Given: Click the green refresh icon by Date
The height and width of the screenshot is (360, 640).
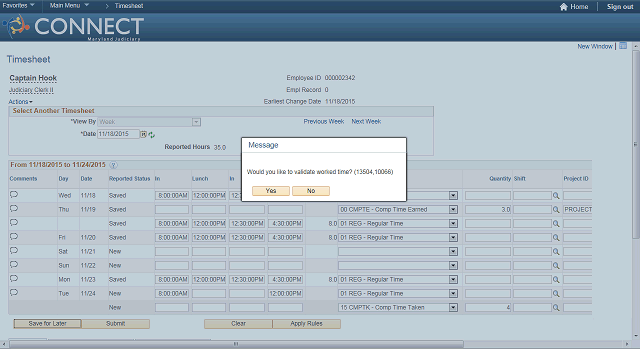Looking at the screenshot, I should click(x=152, y=135).
